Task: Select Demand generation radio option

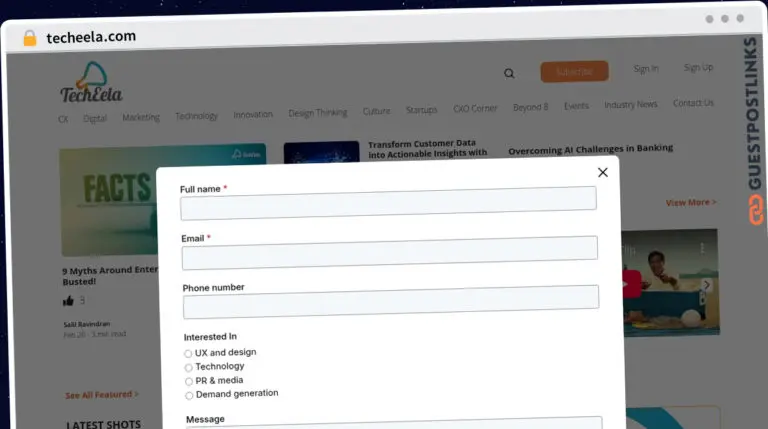Action: [189, 395]
